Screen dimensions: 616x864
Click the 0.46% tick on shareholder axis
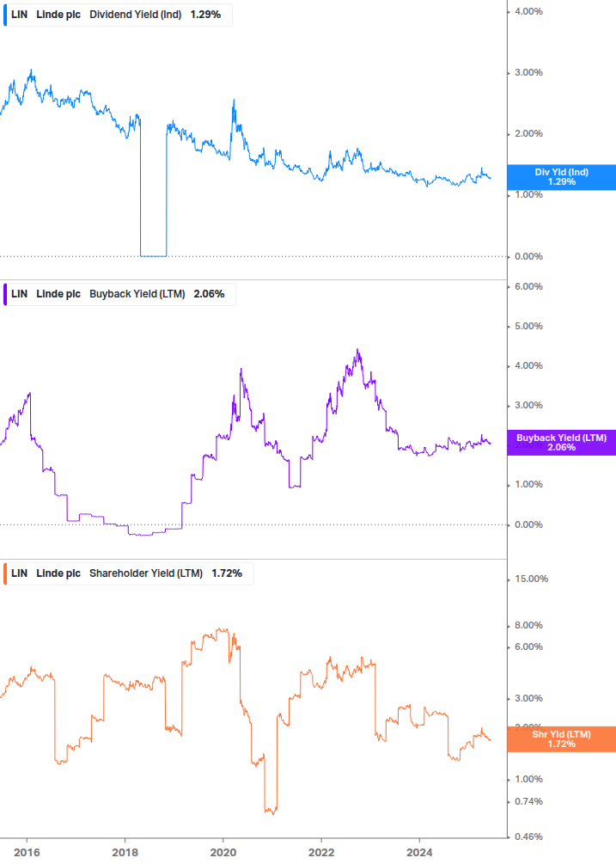(x=528, y=836)
